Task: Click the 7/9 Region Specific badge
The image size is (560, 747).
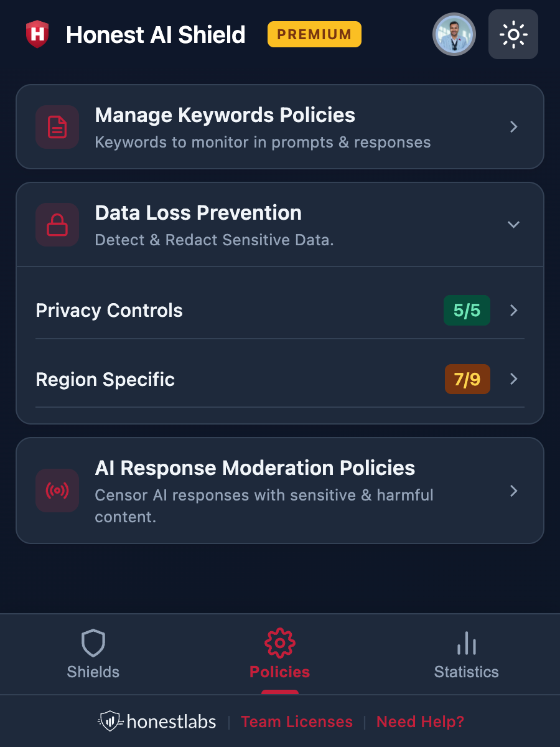Action: [467, 379]
